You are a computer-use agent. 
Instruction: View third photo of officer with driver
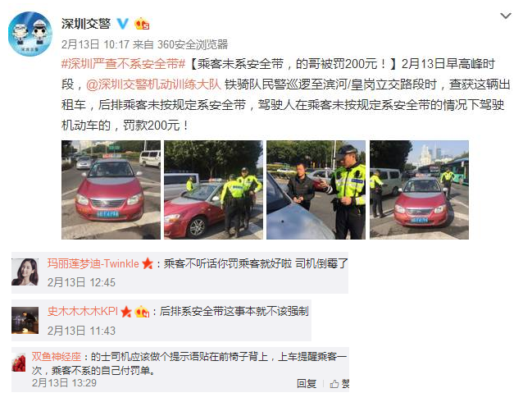tap(316, 190)
